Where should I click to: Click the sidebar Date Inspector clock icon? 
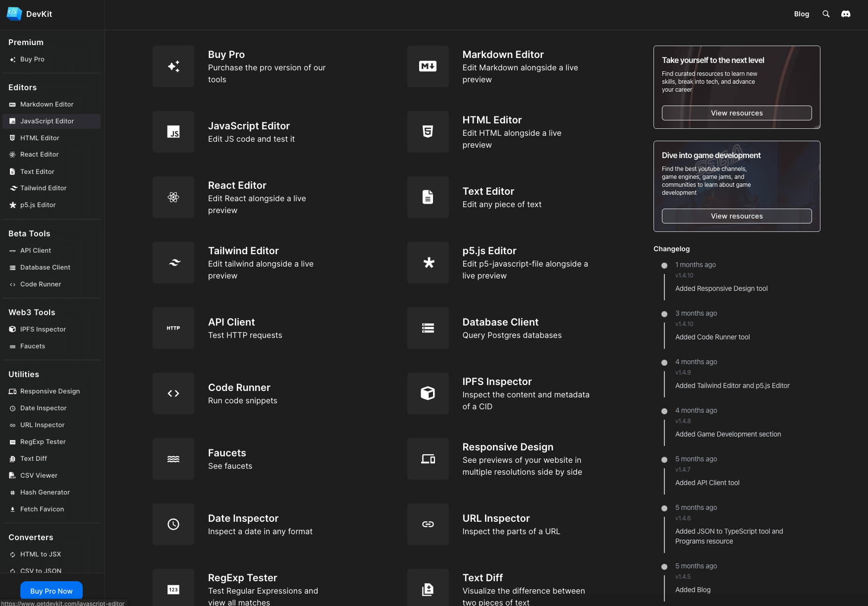click(13, 408)
